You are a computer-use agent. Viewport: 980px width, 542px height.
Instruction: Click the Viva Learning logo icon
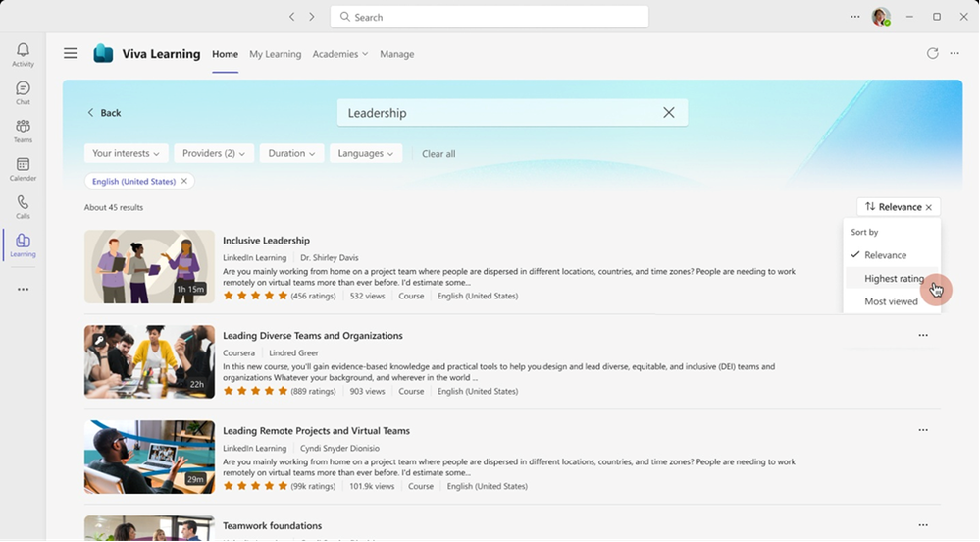click(x=103, y=54)
